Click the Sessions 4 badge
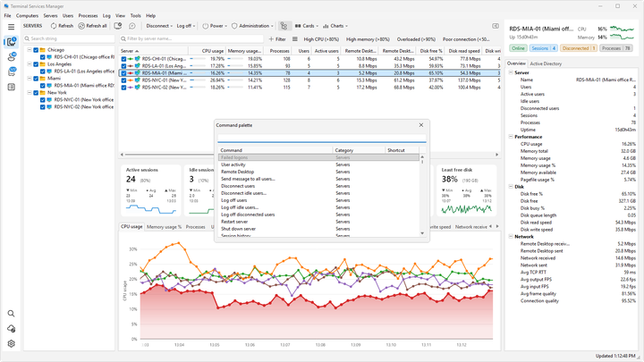Image resolution: width=644 pixels, height=362 pixels. [x=544, y=48]
